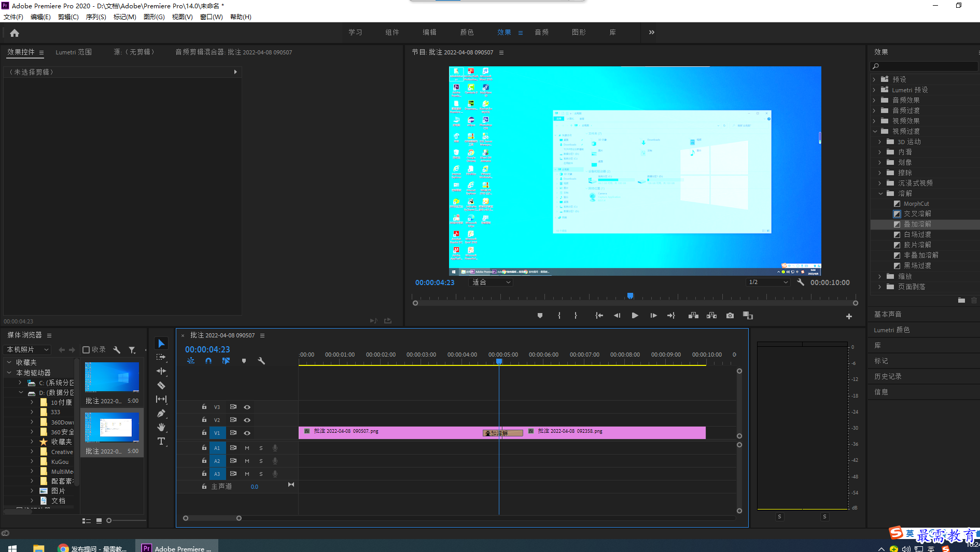This screenshot has height=552, width=980.
Task: Open the Lumetri 范围 panel tab
Action: [74, 52]
